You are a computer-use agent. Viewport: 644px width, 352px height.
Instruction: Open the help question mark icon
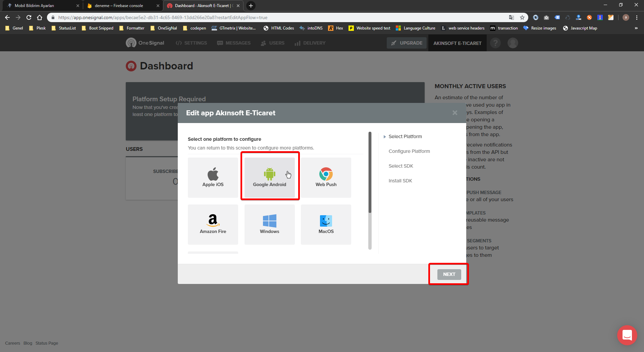pos(495,43)
